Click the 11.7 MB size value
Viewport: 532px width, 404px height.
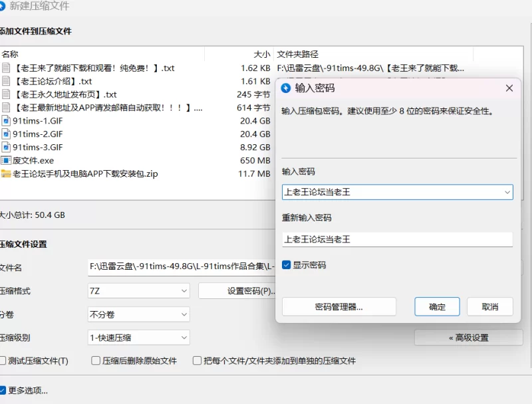(254, 174)
